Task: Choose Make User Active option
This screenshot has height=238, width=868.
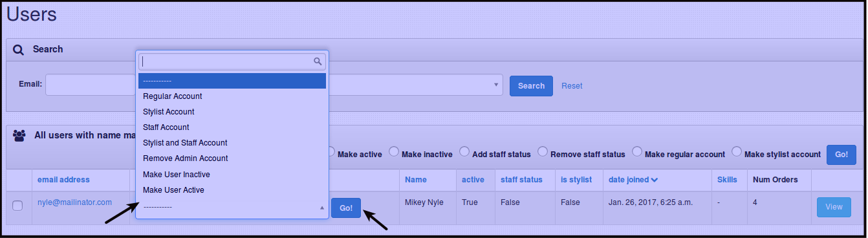Action: tap(232, 190)
